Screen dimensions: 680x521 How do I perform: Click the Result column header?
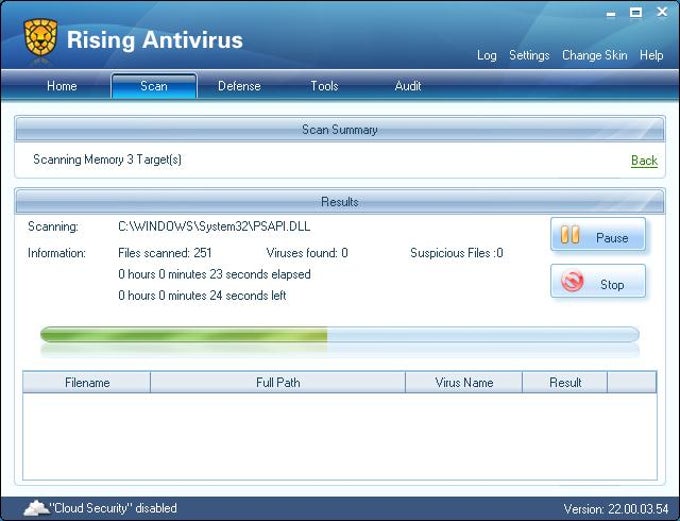tap(565, 382)
